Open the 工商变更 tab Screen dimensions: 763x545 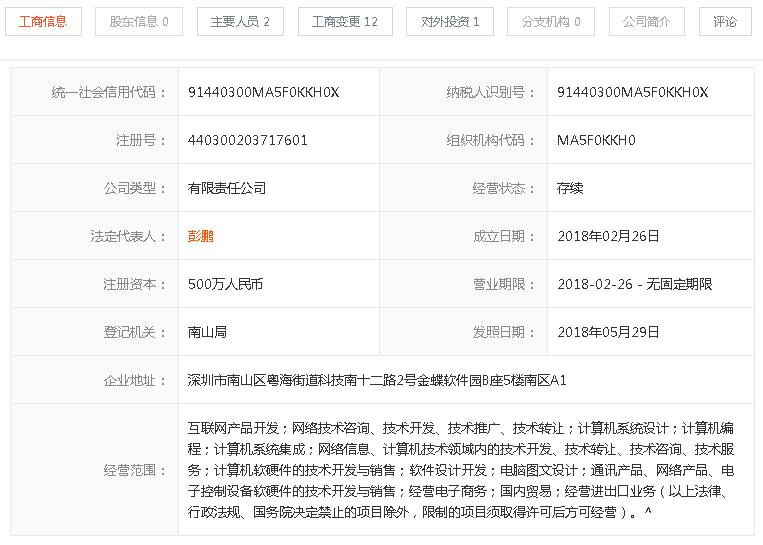(344, 21)
